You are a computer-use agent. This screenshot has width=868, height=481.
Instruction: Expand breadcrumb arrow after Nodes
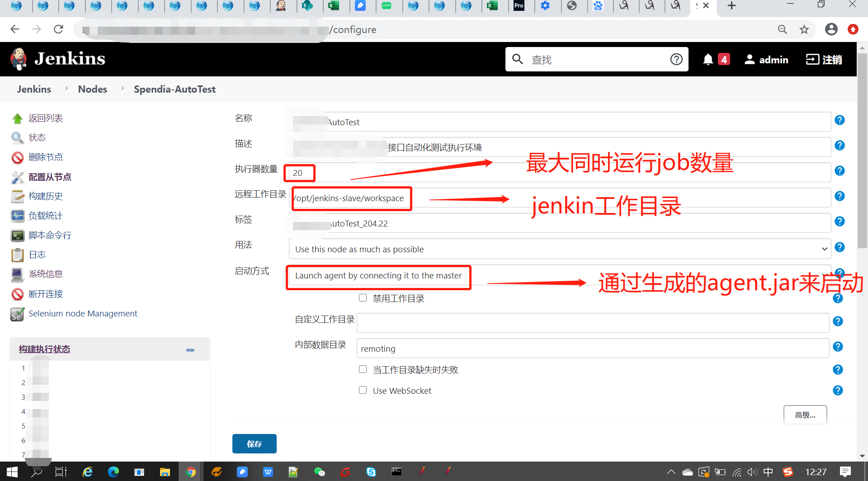point(123,89)
